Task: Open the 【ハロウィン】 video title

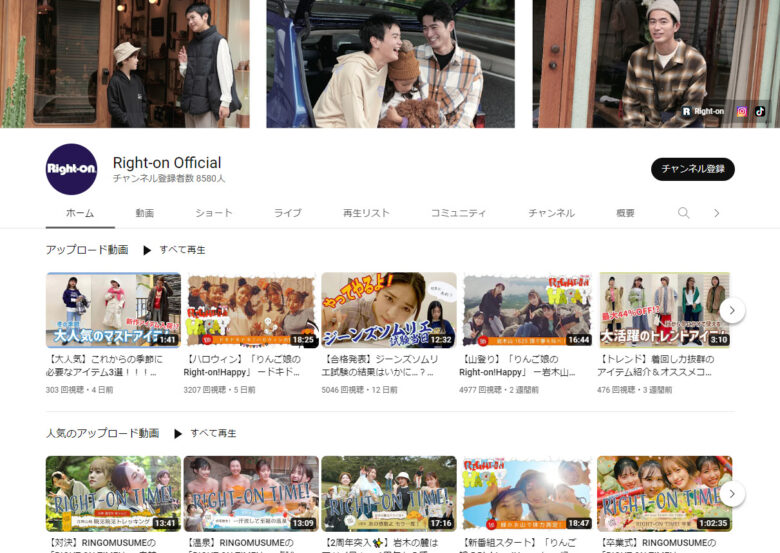Action: click(242, 366)
